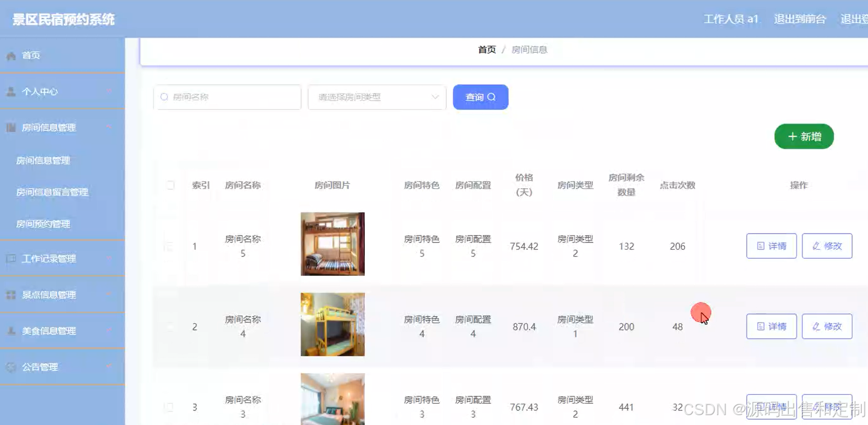Click the 房间剩余数量 column header
Image resolution: width=868 pixels, height=425 pixels.
(x=626, y=185)
